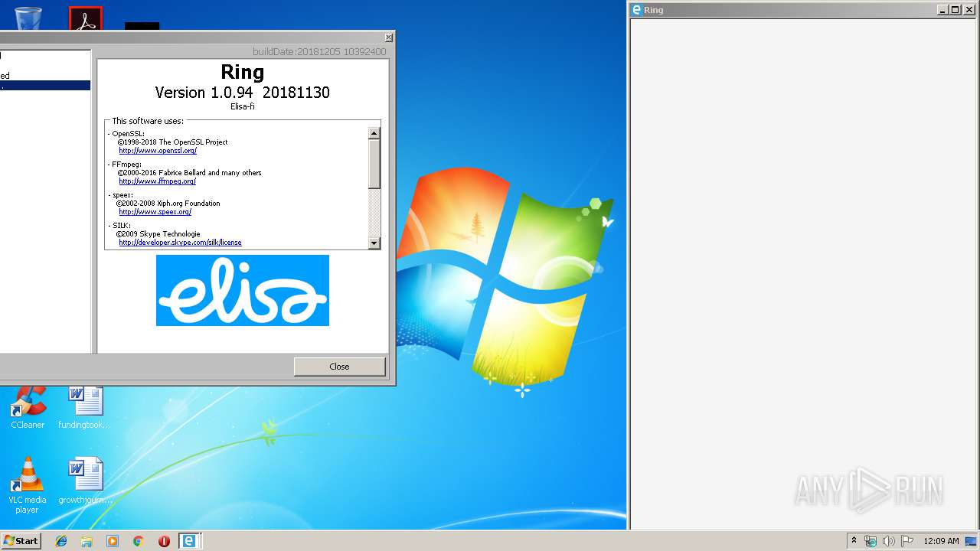Open Windows Explorer from the taskbar
The height and width of the screenshot is (551, 980).
[87, 541]
